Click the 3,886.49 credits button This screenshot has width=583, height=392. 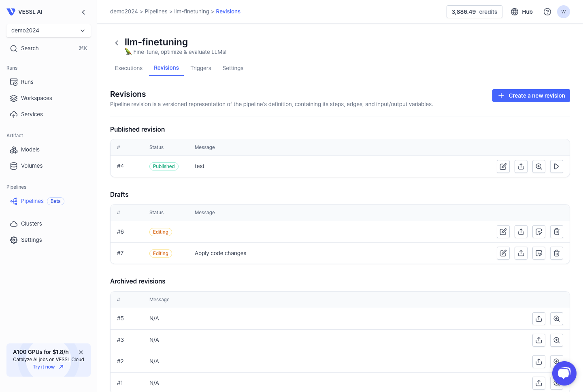coord(474,12)
